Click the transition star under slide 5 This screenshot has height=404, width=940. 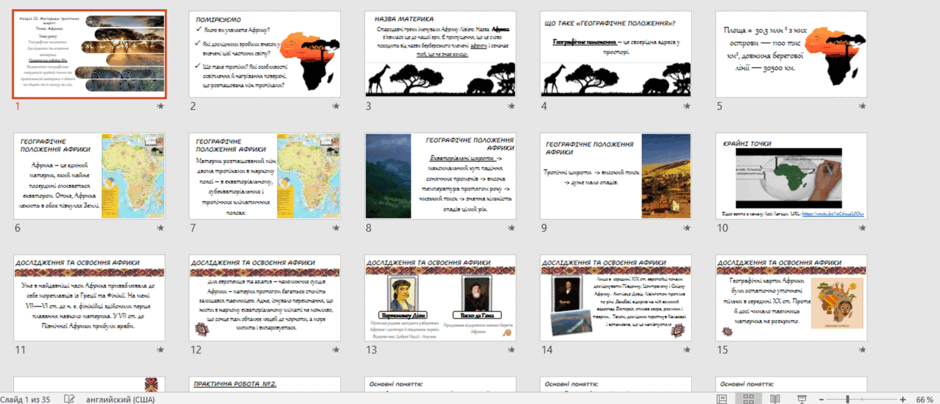tap(862, 106)
